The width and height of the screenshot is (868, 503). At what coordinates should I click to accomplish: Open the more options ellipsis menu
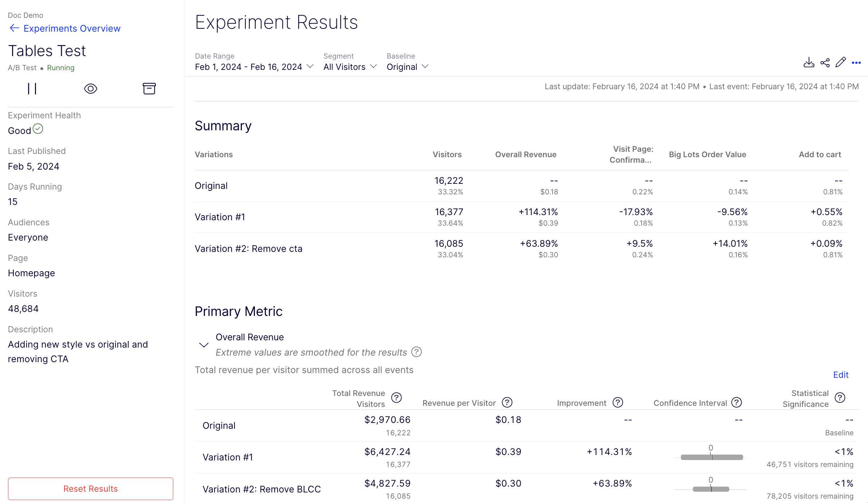(x=856, y=63)
